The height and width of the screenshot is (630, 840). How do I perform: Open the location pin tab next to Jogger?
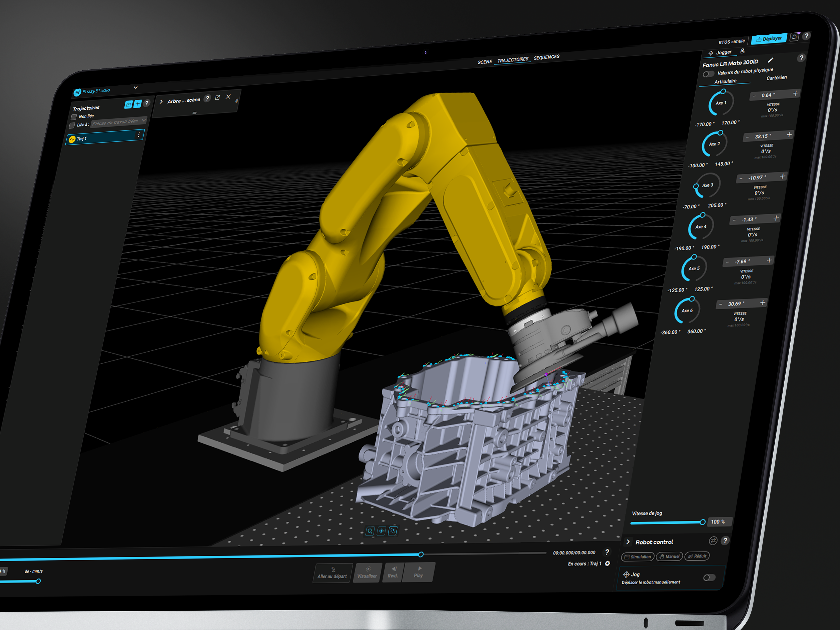742,51
